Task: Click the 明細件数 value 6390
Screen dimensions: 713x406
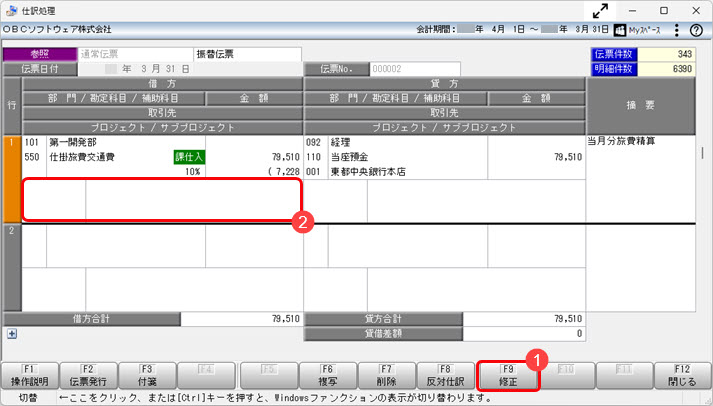Action: tap(666, 69)
